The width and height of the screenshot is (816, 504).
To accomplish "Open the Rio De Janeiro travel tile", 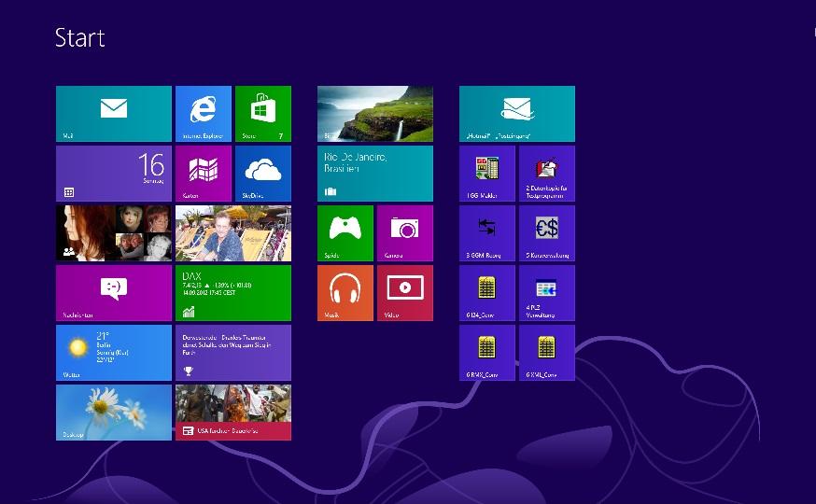I will [x=375, y=174].
